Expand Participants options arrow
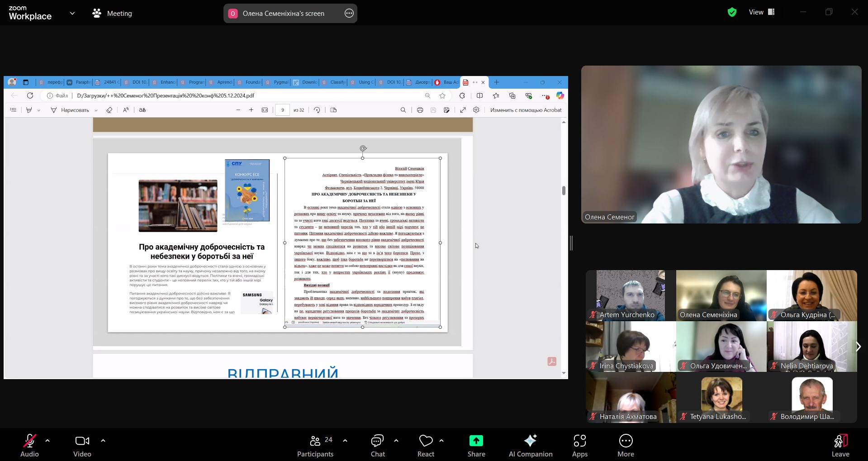This screenshot has height=461, width=868. coord(345,440)
